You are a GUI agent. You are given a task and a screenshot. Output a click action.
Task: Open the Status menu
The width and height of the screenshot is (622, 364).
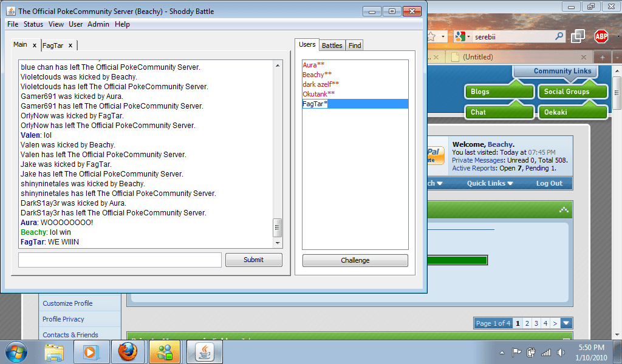click(33, 24)
